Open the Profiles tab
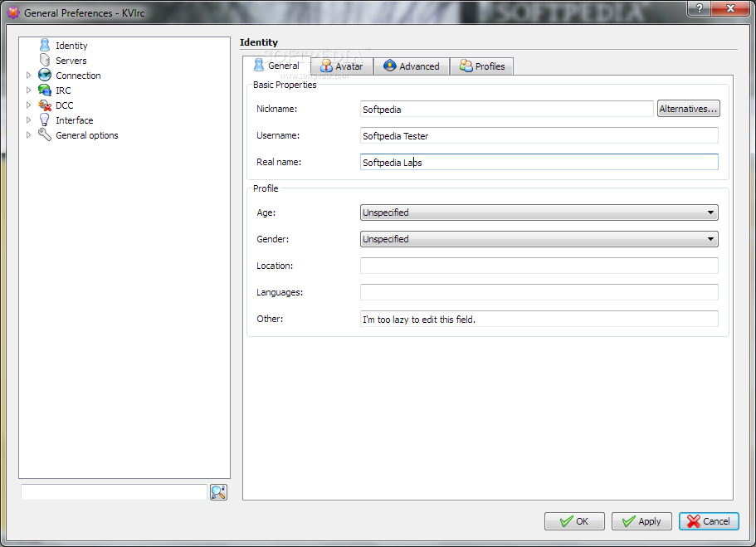This screenshot has height=547, width=756. tap(482, 66)
